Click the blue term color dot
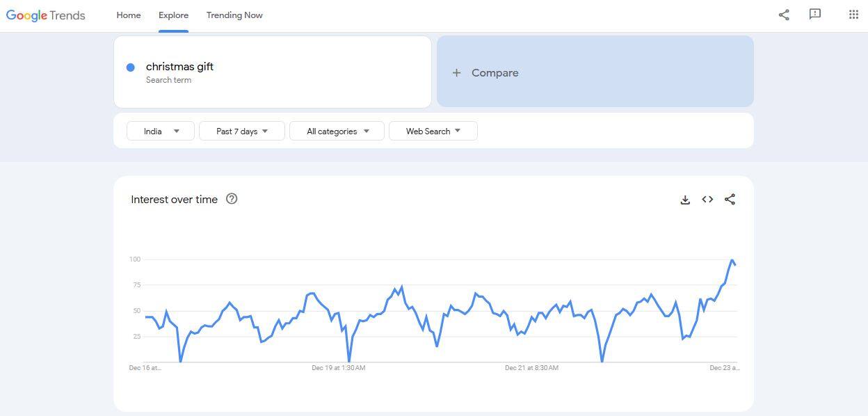This screenshot has height=416, width=868. pos(130,67)
